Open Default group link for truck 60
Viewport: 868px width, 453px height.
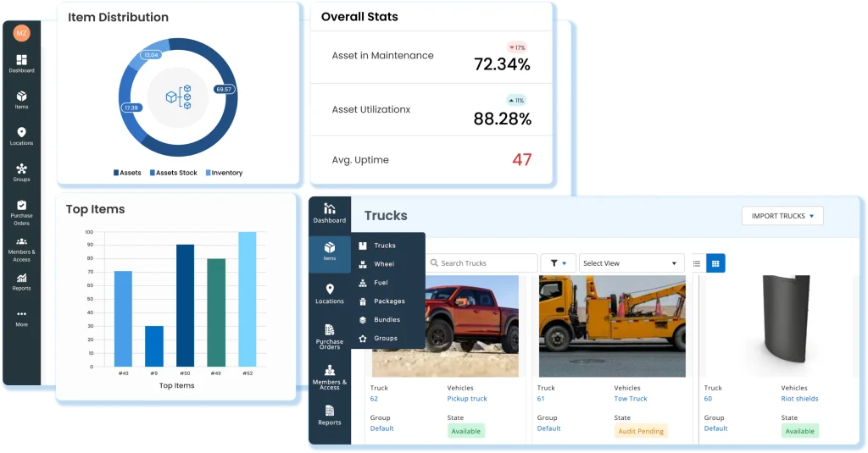click(x=715, y=428)
